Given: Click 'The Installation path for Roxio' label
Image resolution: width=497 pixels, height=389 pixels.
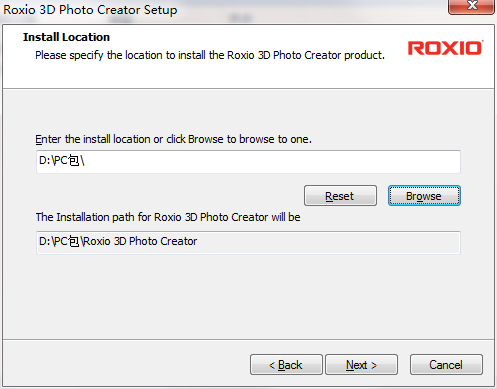Looking at the screenshot, I should [168, 217].
